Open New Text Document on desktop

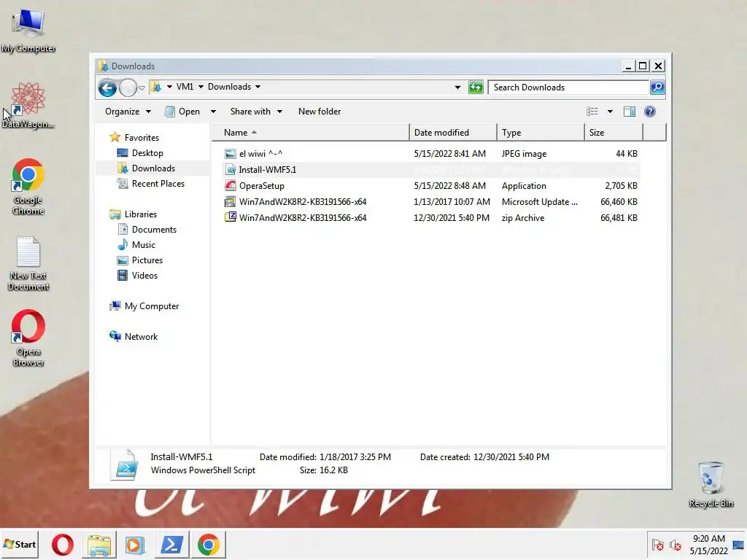click(x=28, y=263)
